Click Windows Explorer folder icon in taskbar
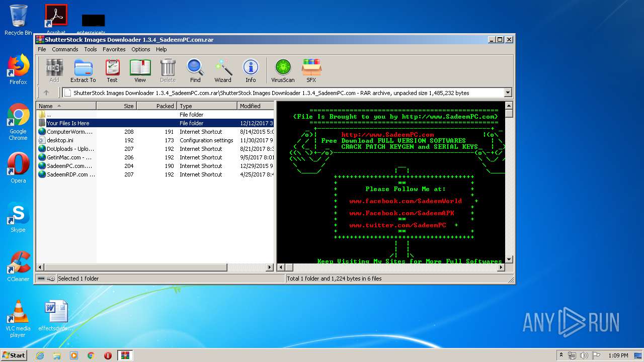The height and width of the screenshot is (362, 644). coord(57,355)
